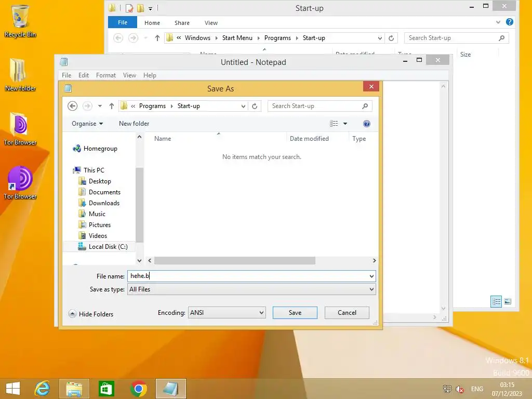Open the Encoding ANSI dropdown
The image size is (532, 399).
click(262, 312)
